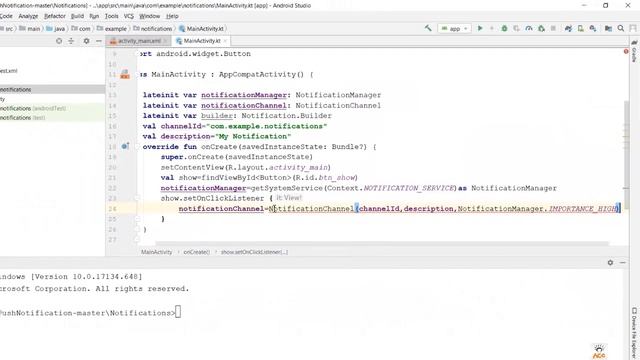Open the AVD Manager icon
This screenshot has height=360, width=640.
click(x=580, y=28)
